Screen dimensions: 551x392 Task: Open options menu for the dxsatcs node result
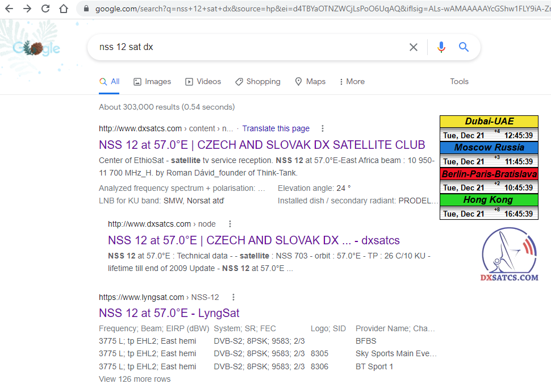pyautogui.click(x=230, y=224)
